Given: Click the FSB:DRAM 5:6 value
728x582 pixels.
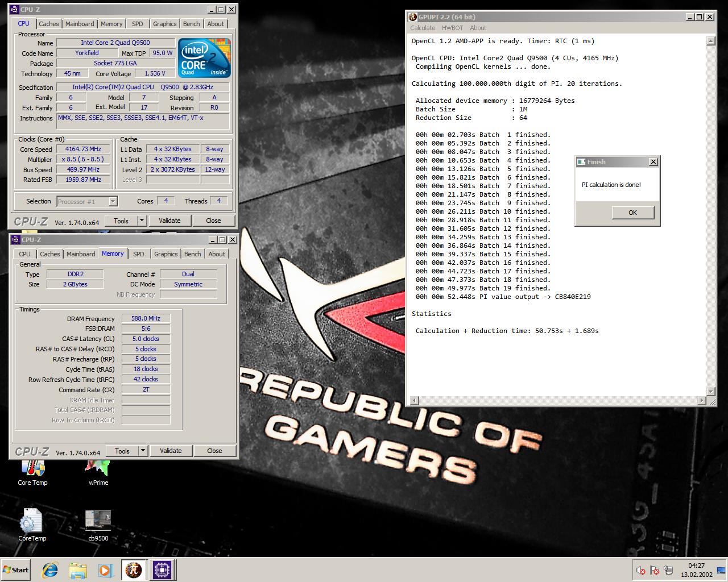Looking at the screenshot, I should pyautogui.click(x=146, y=329).
